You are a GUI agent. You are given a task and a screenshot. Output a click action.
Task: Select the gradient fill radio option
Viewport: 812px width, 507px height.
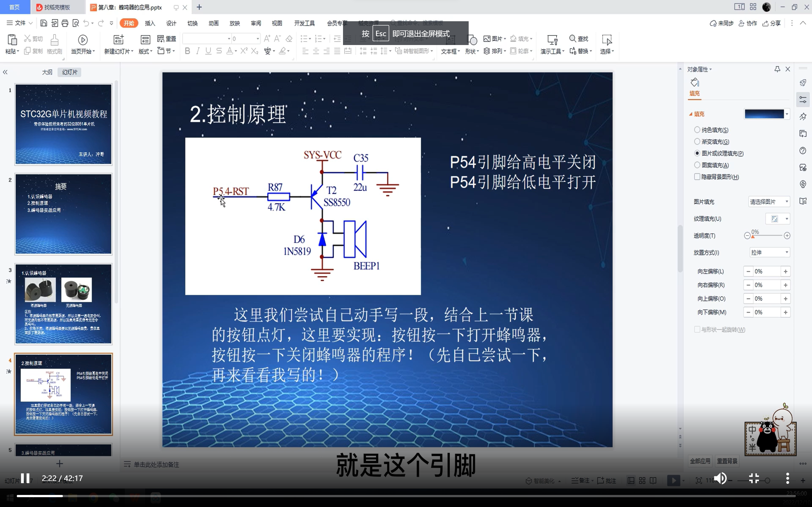[x=697, y=141]
